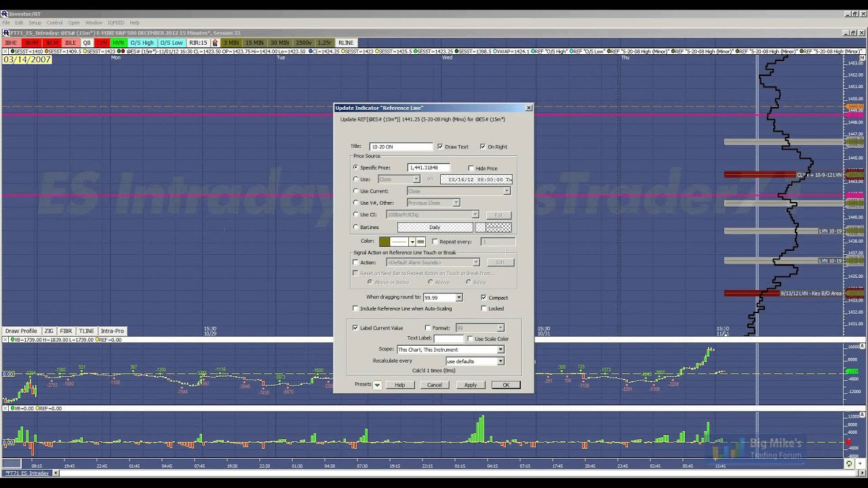Open the Scope dropdown
868x488 pixels.
click(x=500, y=350)
